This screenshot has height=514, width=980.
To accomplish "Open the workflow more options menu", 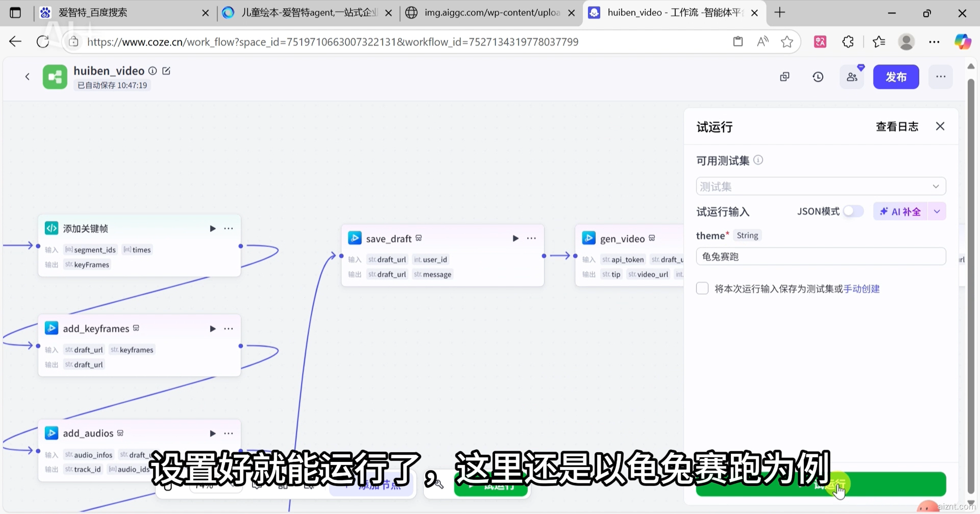I will coord(941,77).
